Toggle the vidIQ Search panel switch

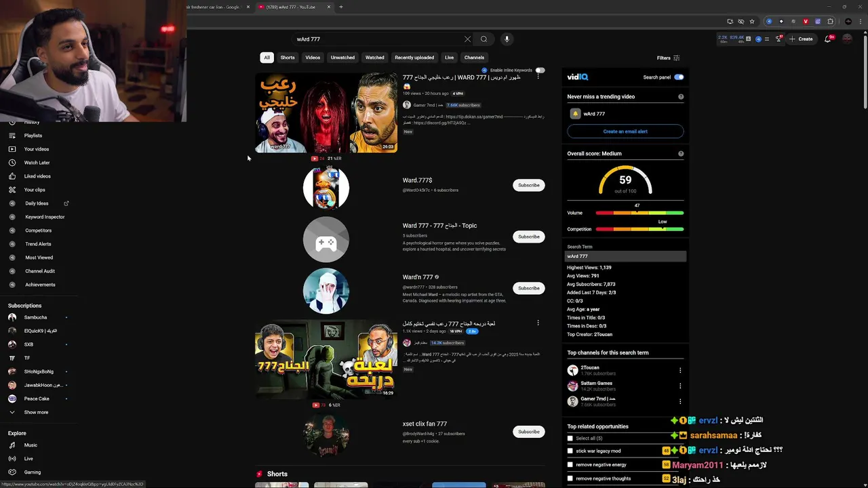[679, 77]
